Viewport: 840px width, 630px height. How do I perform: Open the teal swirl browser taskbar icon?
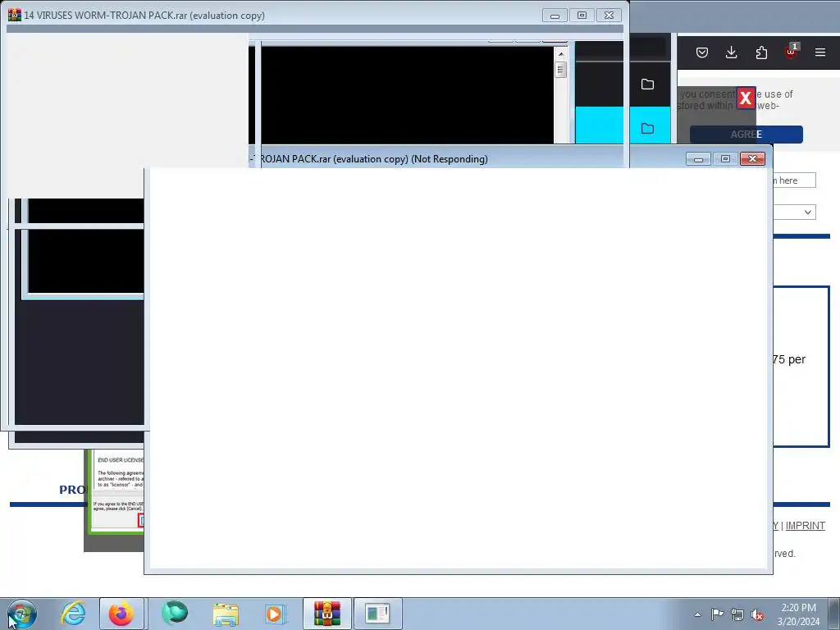coord(175,614)
